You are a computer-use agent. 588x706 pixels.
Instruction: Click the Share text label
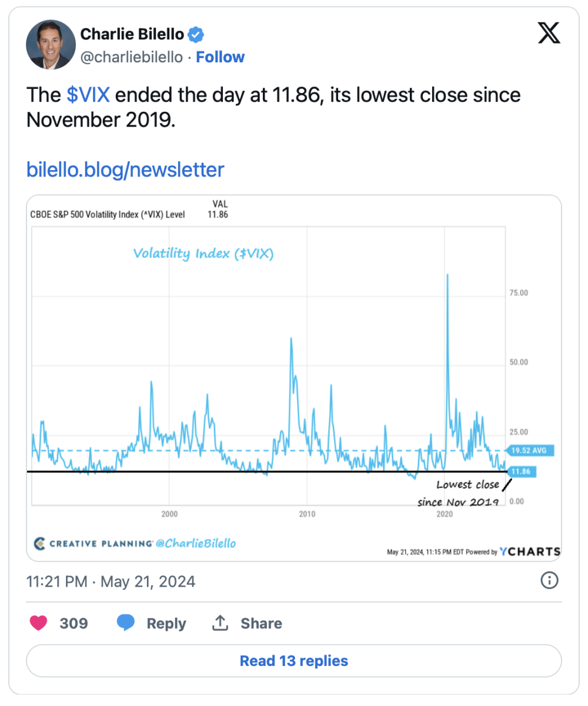[x=261, y=623]
